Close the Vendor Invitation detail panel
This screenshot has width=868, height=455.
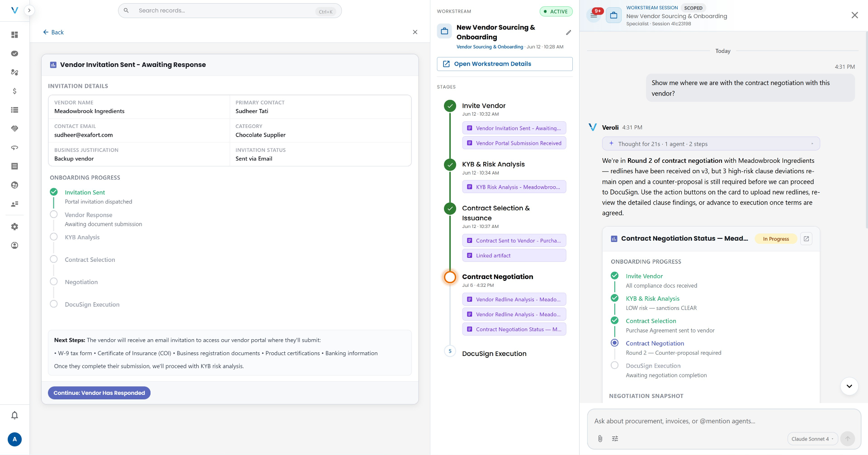pos(415,32)
